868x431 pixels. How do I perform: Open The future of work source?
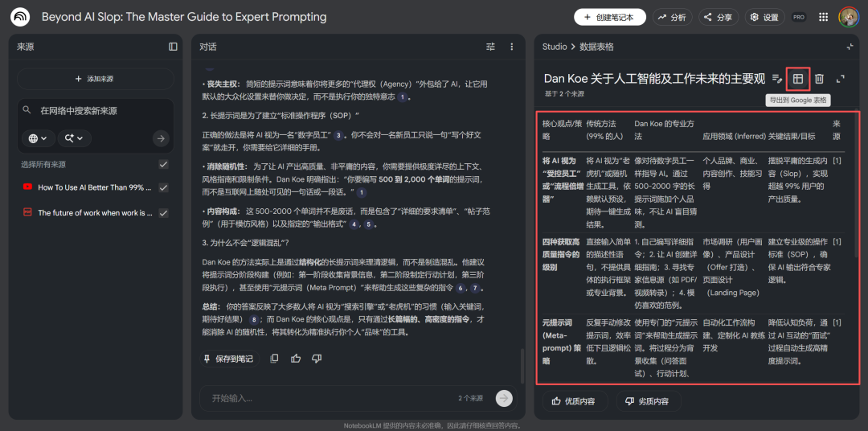point(95,213)
